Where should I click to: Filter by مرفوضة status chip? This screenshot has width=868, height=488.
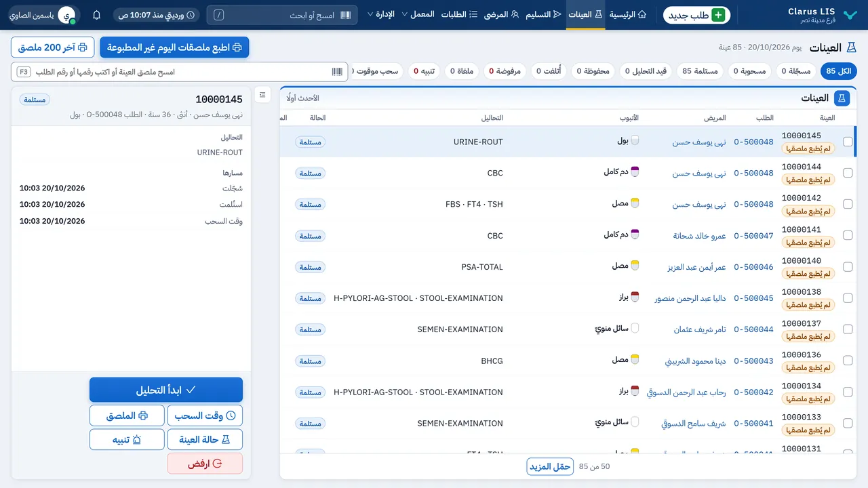click(506, 71)
